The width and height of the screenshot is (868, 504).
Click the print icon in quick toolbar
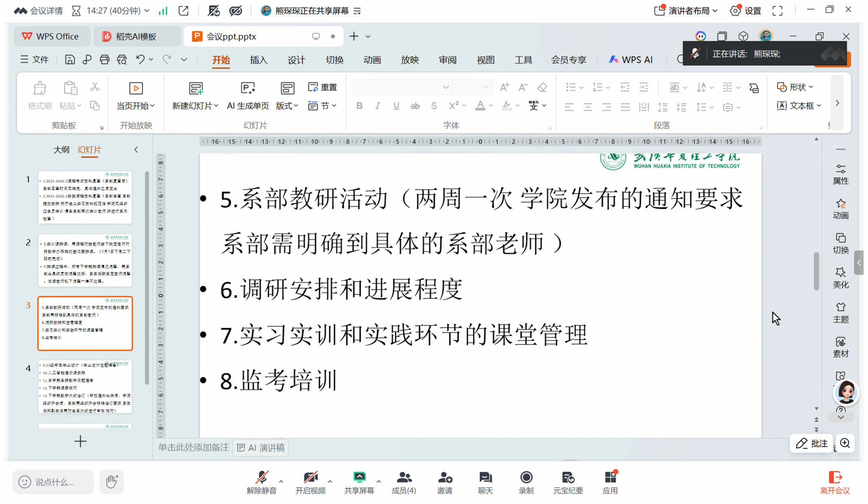[104, 60]
